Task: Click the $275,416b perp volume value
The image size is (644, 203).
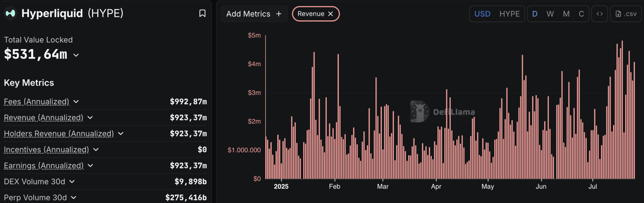Action: coord(186,198)
